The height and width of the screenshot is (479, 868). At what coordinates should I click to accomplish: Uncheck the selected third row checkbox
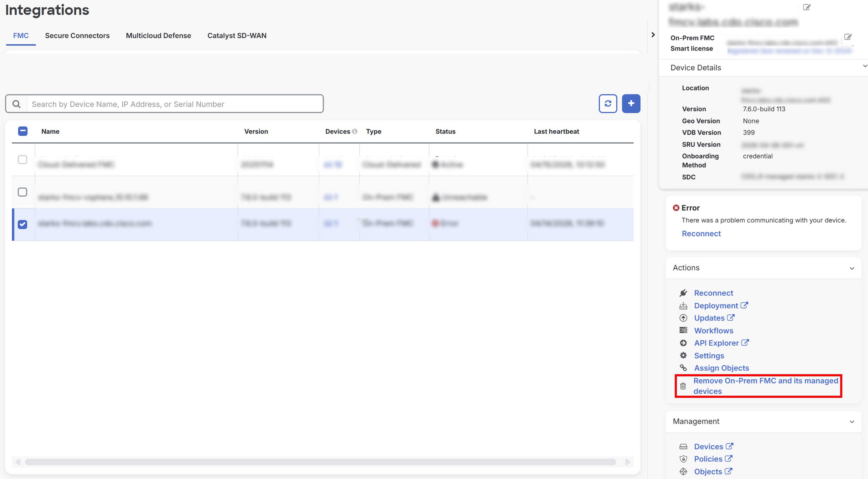pyautogui.click(x=23, y=224)
